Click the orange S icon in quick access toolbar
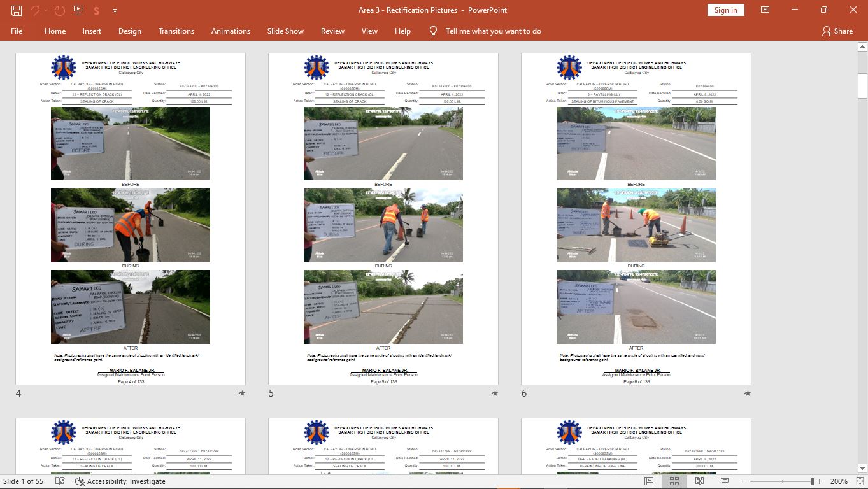868x489 pixels. pos(97,11)
